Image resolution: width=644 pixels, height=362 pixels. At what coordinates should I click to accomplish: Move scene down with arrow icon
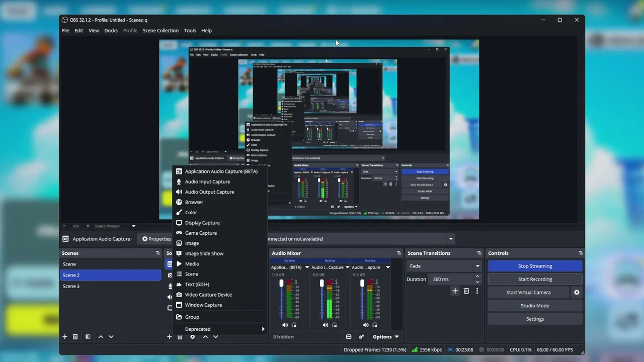111,337
